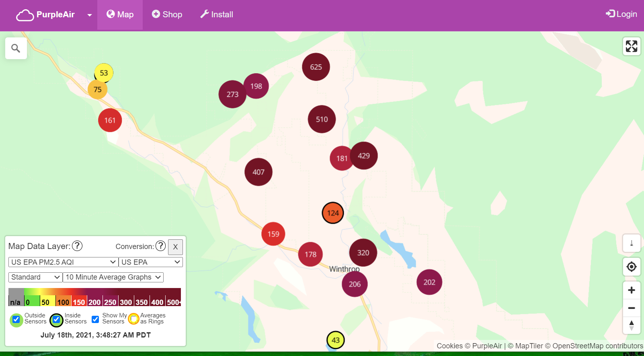
Task: Expand the 10 Minute Average Graphs dropdown
Action: 113,277
